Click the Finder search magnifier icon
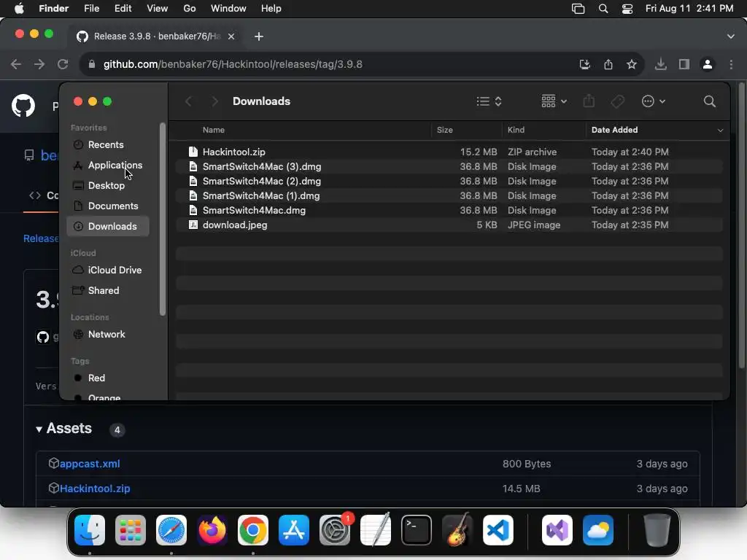Viewport: 747px width, 560px height. (709, 101)
